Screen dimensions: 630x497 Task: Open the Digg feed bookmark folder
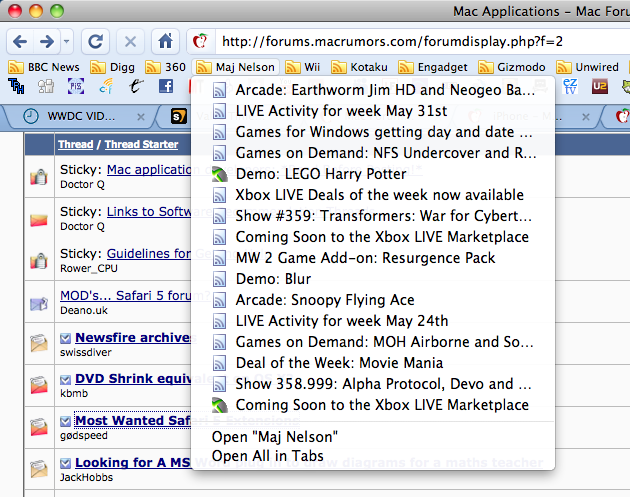click(112, 67)
